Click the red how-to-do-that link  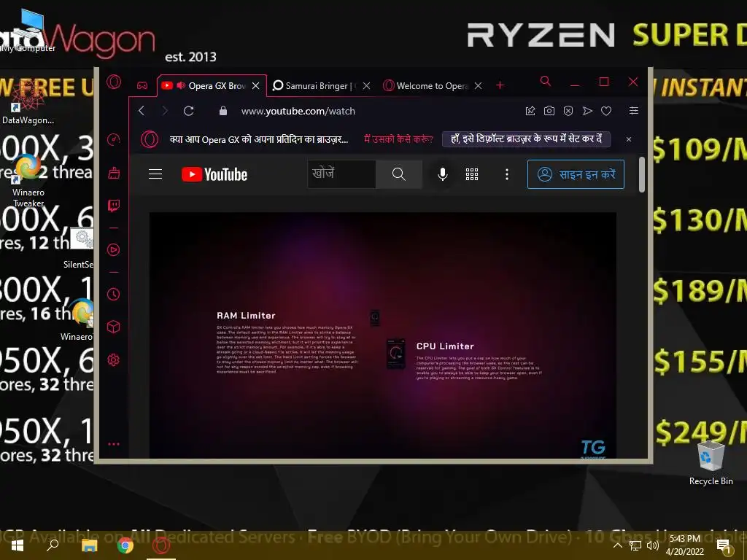(x=398, y=139)
